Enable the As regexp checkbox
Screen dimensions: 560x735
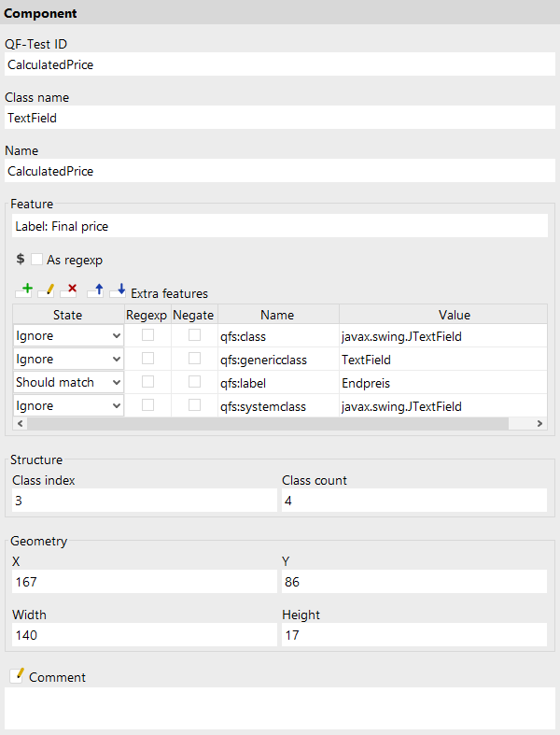click(x=36, y=260)
